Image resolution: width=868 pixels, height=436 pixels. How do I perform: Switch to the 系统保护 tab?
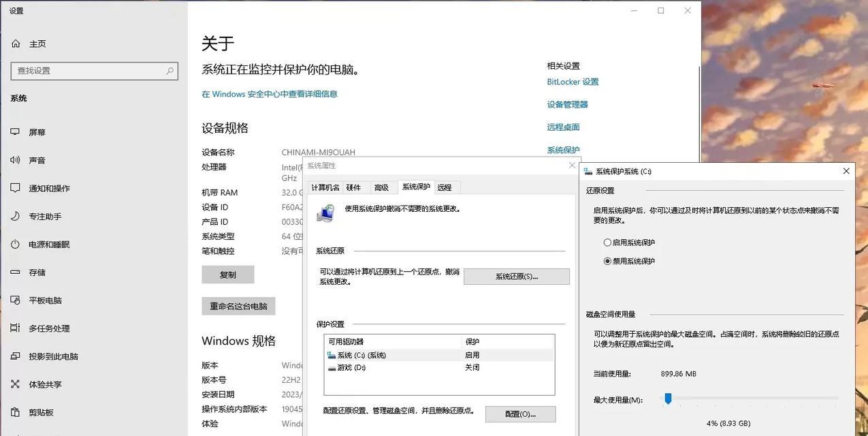(416, 186)
